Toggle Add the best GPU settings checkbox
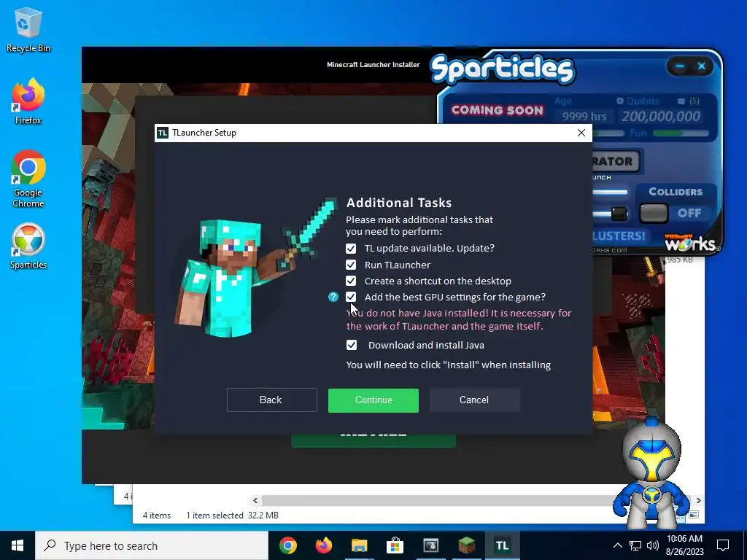The image size is (747, 560). 351,297
